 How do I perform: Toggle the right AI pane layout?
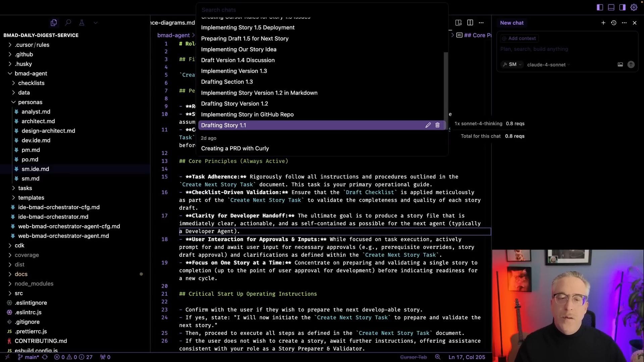622,7
